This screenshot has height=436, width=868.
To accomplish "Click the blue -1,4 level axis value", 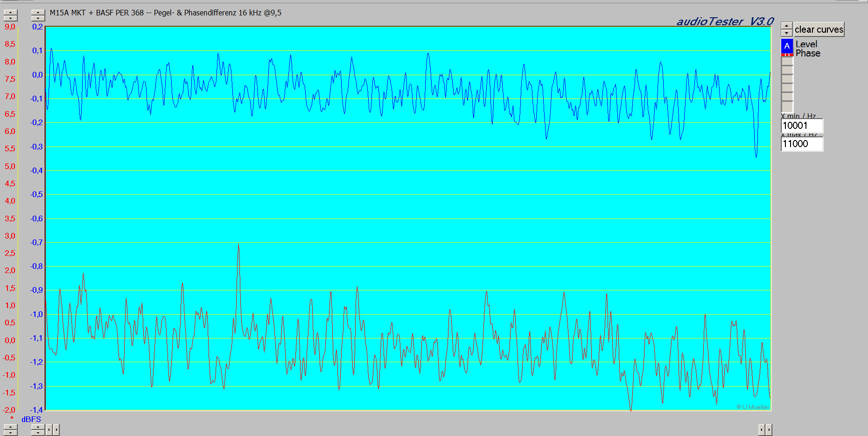I will tap(36, 410).
